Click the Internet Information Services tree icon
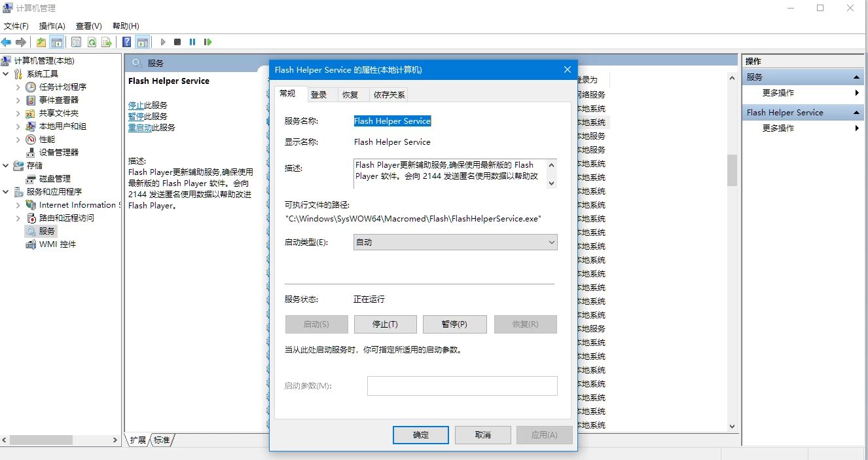 [x=31, y=205]
